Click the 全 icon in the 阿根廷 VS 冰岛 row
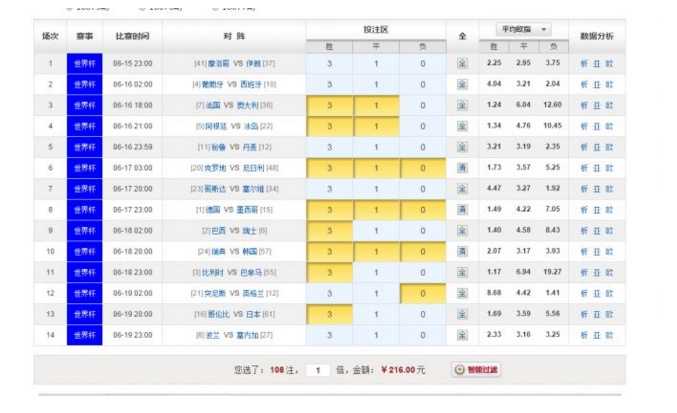The height and width of the screenshot is (413, 677). click(x=462, y=126)
